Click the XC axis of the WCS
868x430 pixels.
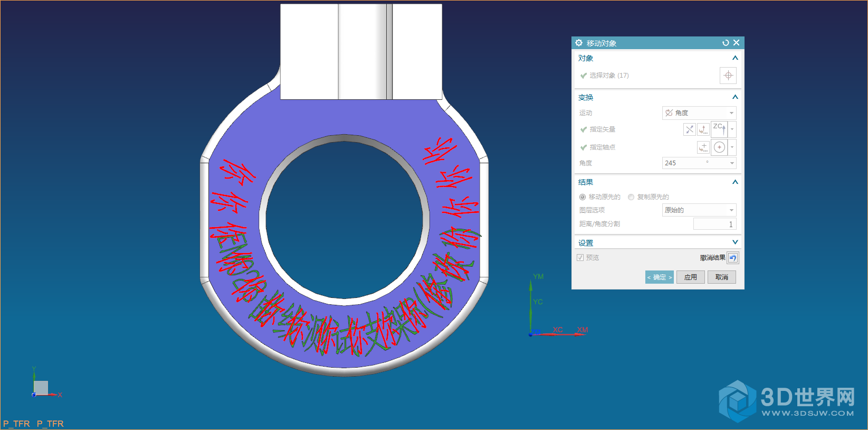coord(558,330)
